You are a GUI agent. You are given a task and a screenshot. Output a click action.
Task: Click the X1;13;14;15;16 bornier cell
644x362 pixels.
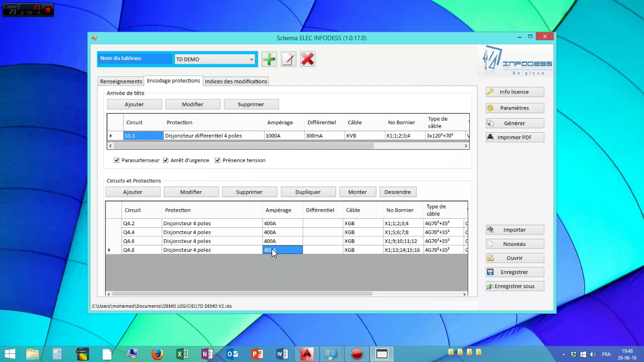tap(403, 250)
